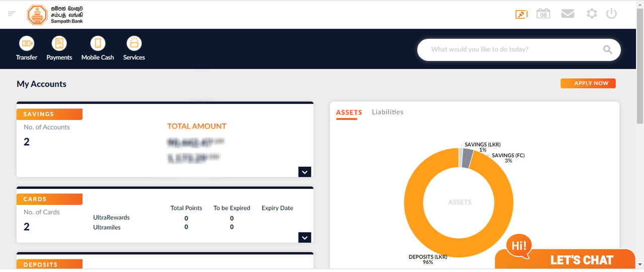Expand the Cards panel details

click(x=305, y=237)
